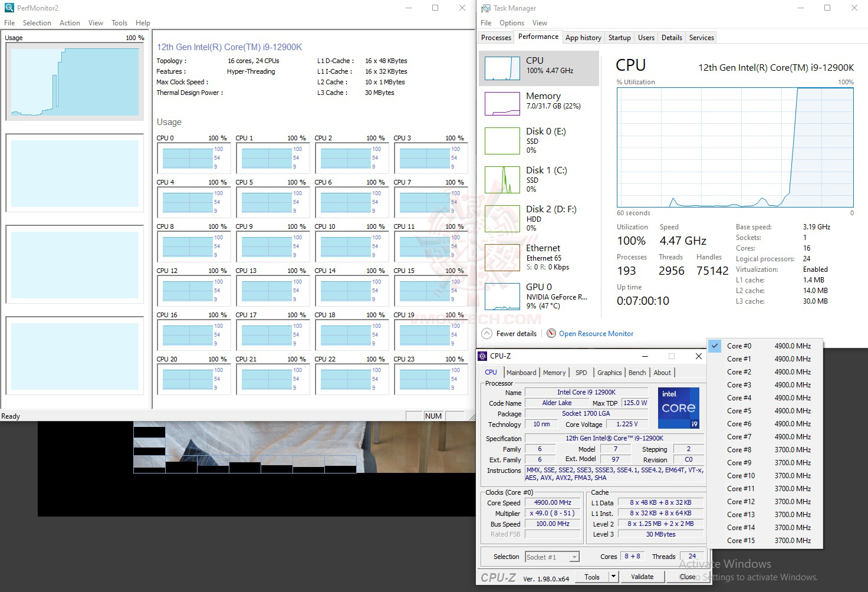The image size is (868, 592).
Task: Select the Ethernet mini graph in Task Manager
Action: point(502,258)
